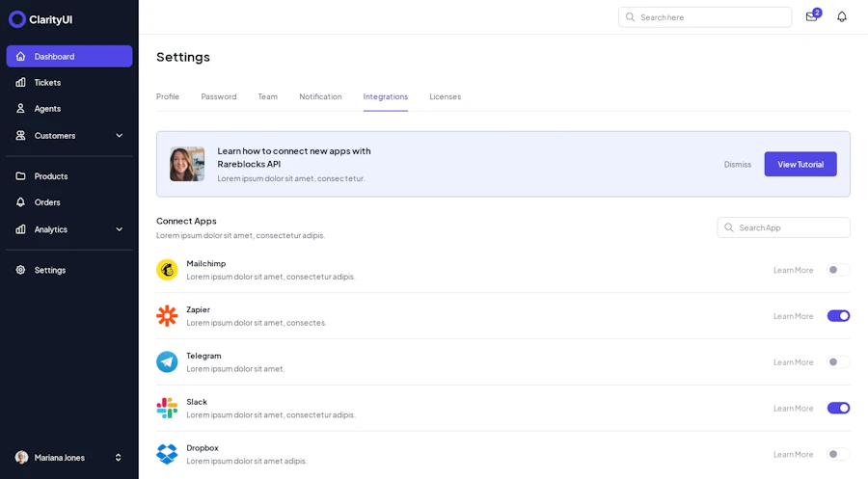Select the Integrations tab
This screenshot has width=868, height=479.
click(x=385, y=96)
